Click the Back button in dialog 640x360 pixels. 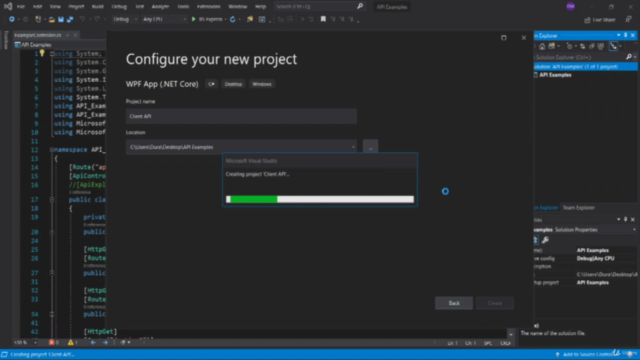pyautogui.click(x=454, y=303)
